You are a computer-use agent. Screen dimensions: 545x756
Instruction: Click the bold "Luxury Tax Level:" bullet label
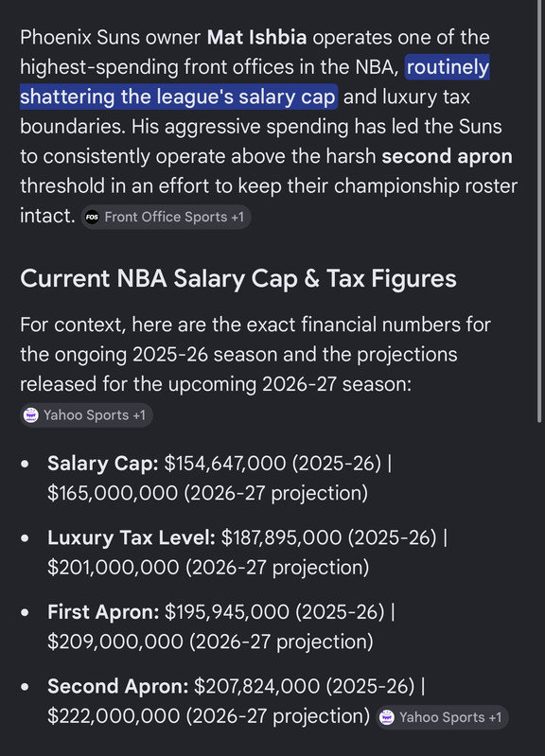(132, 537)
